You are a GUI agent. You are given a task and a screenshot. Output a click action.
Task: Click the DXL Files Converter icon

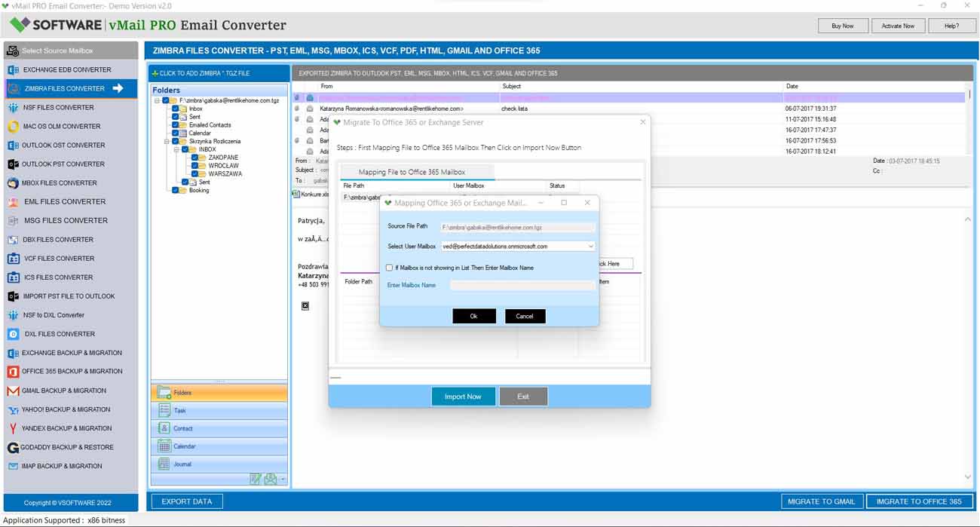tap(13, 334)
